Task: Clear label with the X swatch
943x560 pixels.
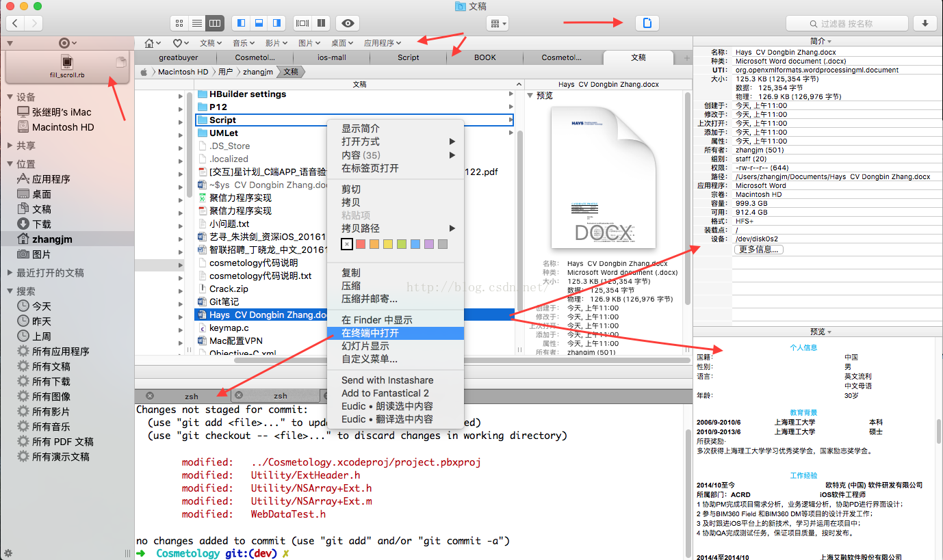Action: [x=347, y=244]
